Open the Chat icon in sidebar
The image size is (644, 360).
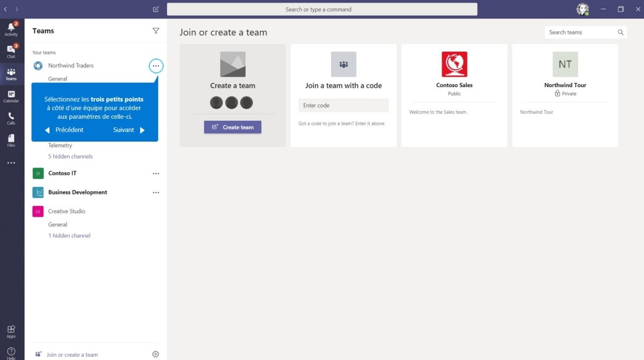click(x=11, y=52)
